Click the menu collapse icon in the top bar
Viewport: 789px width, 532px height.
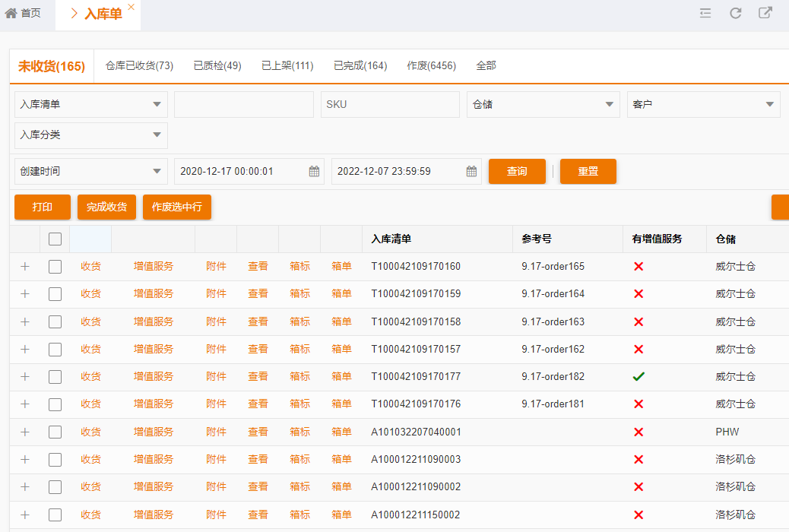click(705, 13)
